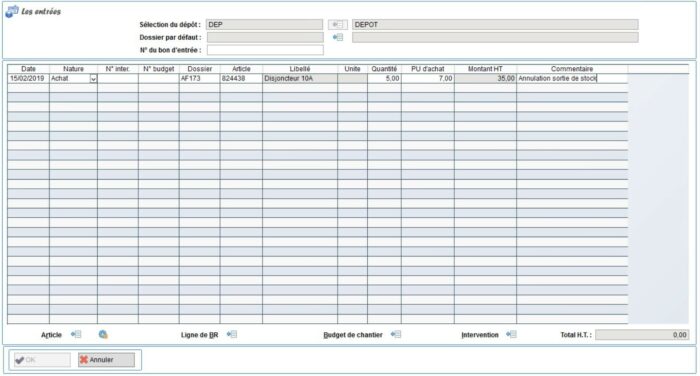Click the Unité column header
The height and width of the screenshot is (376, 700).
tap(353, 69)
